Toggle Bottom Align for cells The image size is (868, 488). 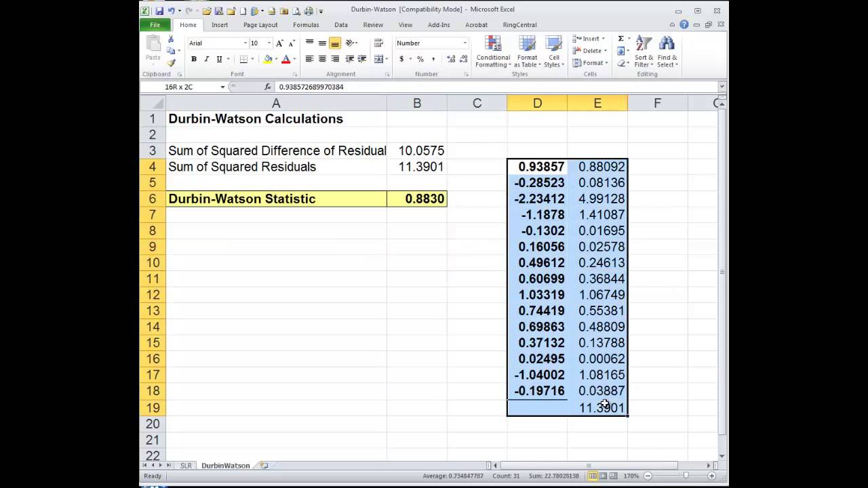point(335,43)
